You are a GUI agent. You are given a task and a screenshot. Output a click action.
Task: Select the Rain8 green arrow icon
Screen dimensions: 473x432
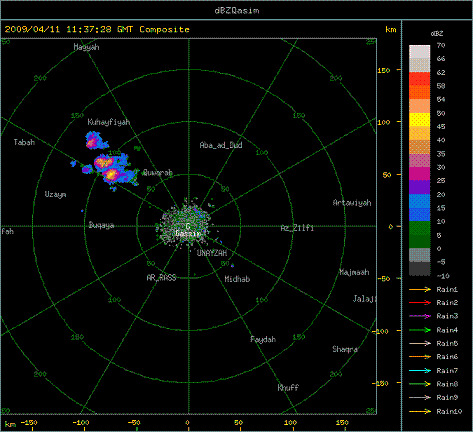(x=420, y=384)
